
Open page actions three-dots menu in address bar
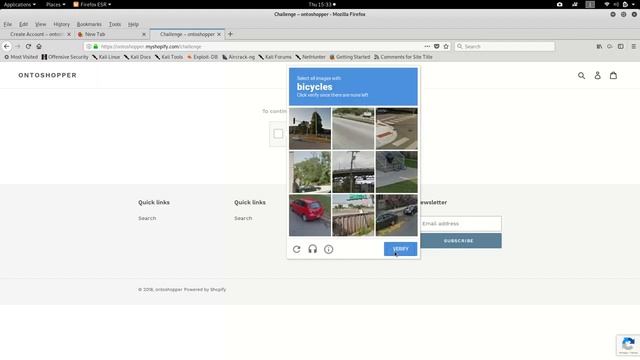[427, 47]
